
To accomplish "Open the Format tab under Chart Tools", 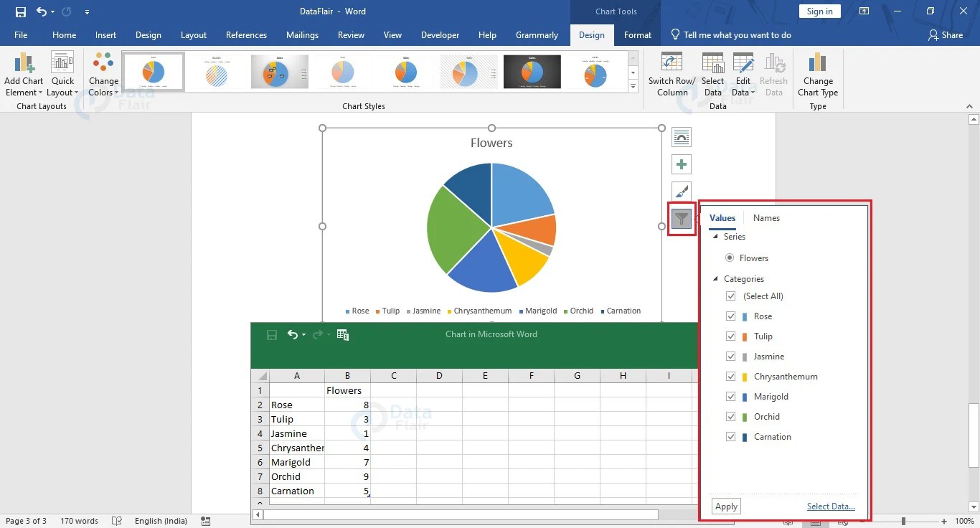I will [638, 34].
